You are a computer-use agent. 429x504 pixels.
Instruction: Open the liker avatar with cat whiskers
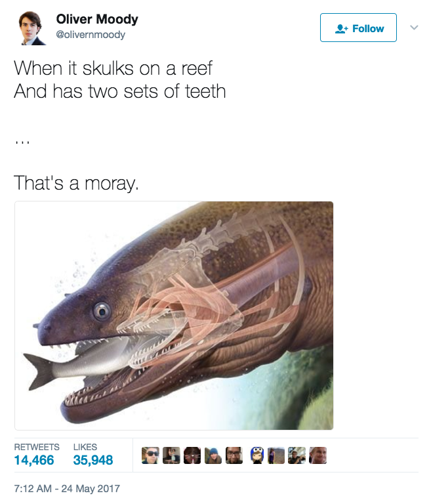click(192, 455)
